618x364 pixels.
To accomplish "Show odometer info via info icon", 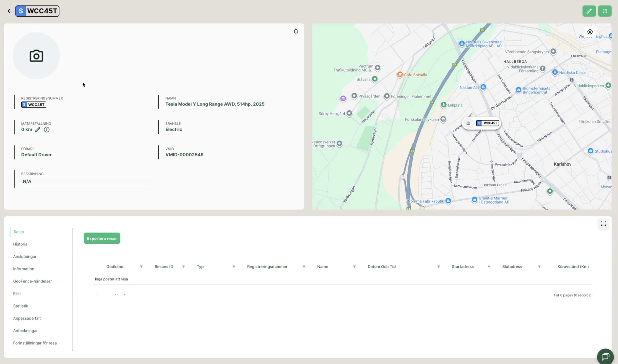I will (x=47, y=130).
